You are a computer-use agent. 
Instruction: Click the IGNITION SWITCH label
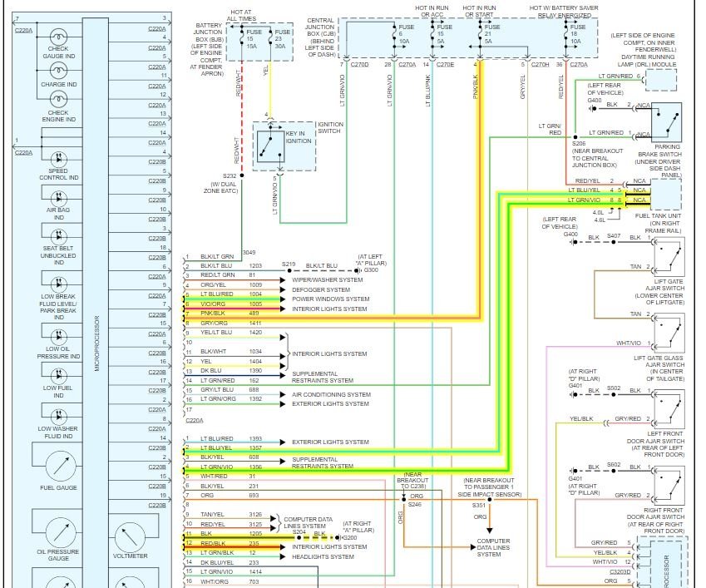(330, 127)
